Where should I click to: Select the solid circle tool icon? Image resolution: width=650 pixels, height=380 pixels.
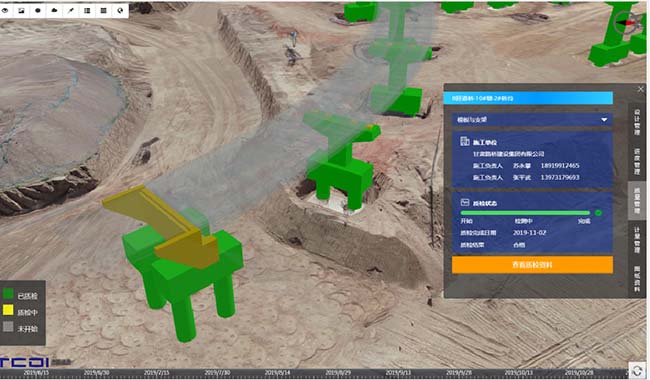click(38, 11)
